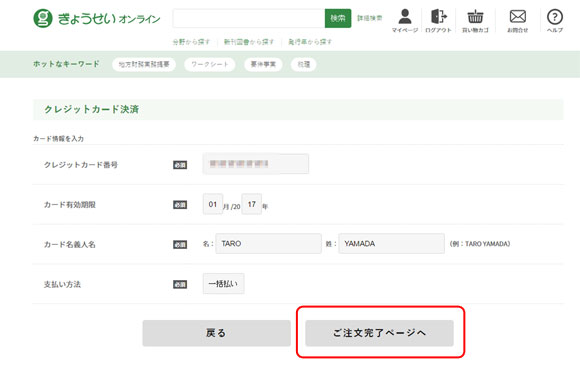This screenshot has width=580, height=388.
Task: Select the 税理 hot keyword pill
Action: click(304, 64)
